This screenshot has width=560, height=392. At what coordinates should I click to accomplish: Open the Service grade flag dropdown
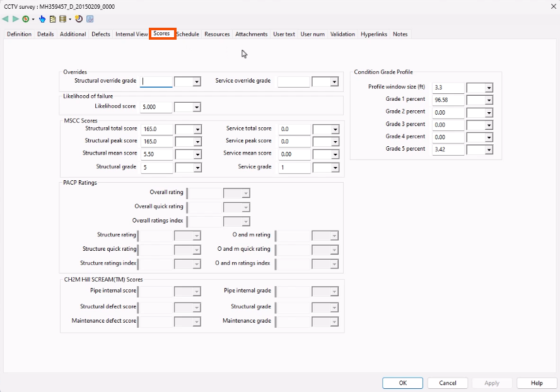(334, 167)
